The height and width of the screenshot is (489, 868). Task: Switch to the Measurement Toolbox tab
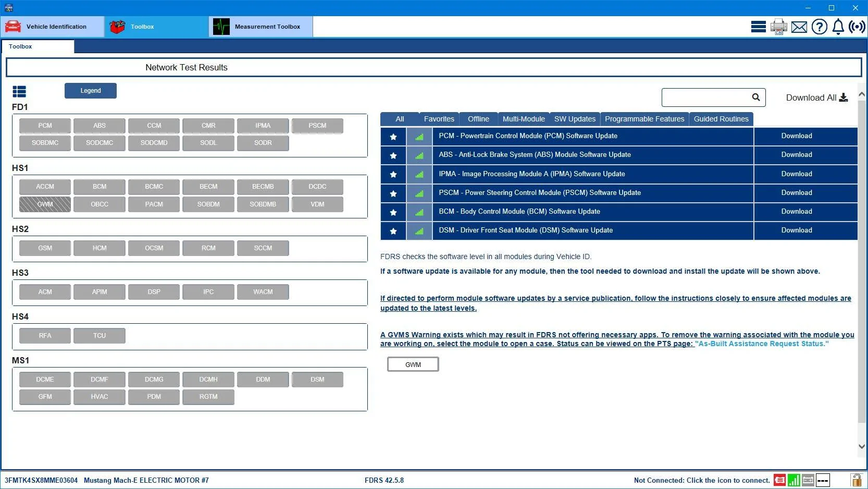coord(261,27)
